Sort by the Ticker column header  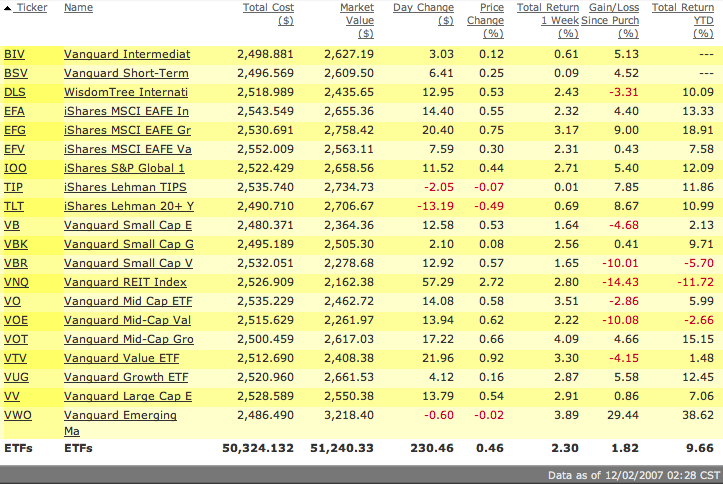click(x=32, y=7)
